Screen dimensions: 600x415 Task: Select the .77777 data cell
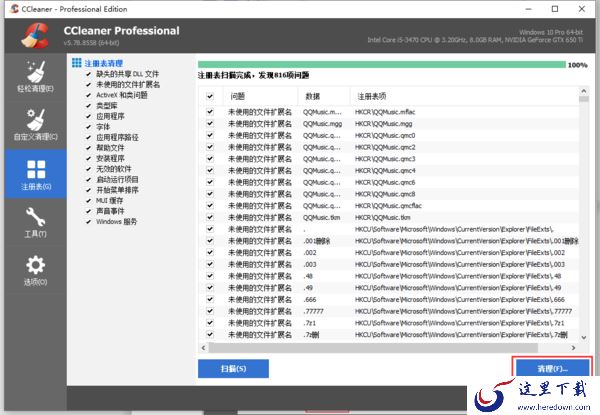(313, 311)
